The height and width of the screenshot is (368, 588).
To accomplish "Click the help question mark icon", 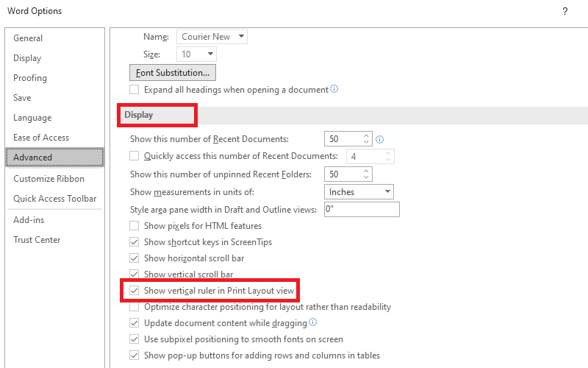I will (564, 11).
